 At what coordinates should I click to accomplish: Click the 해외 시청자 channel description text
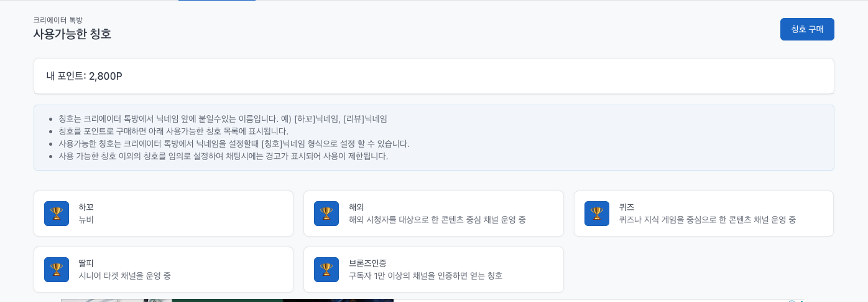(437, 220)
